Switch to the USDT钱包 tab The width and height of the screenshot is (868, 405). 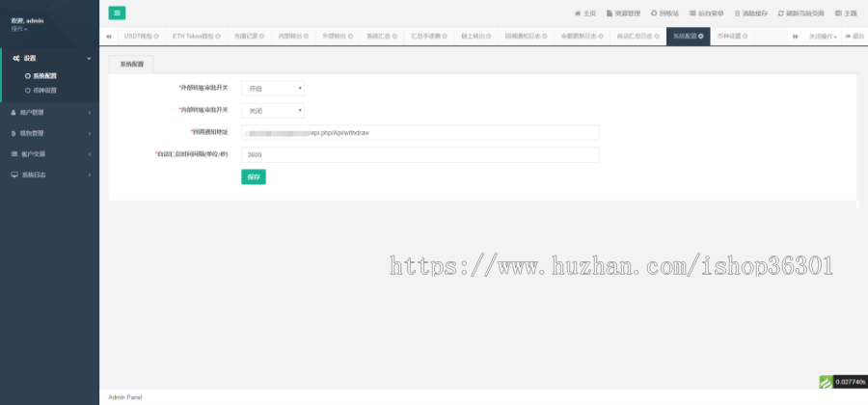[138, 36]
